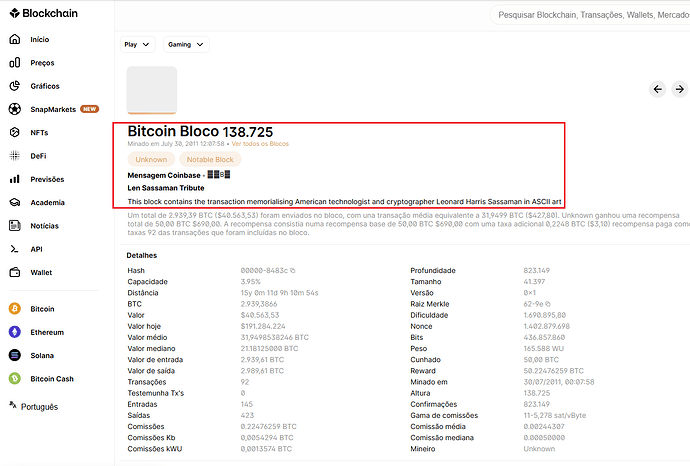Viewport: 690px width, 466px height.
Task: Click the Reward value 50.22476259 BTC
Action: [x=554, y=371]
